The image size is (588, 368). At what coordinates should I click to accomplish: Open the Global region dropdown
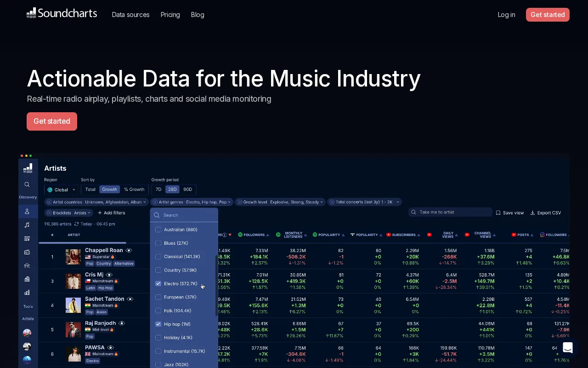62,190
